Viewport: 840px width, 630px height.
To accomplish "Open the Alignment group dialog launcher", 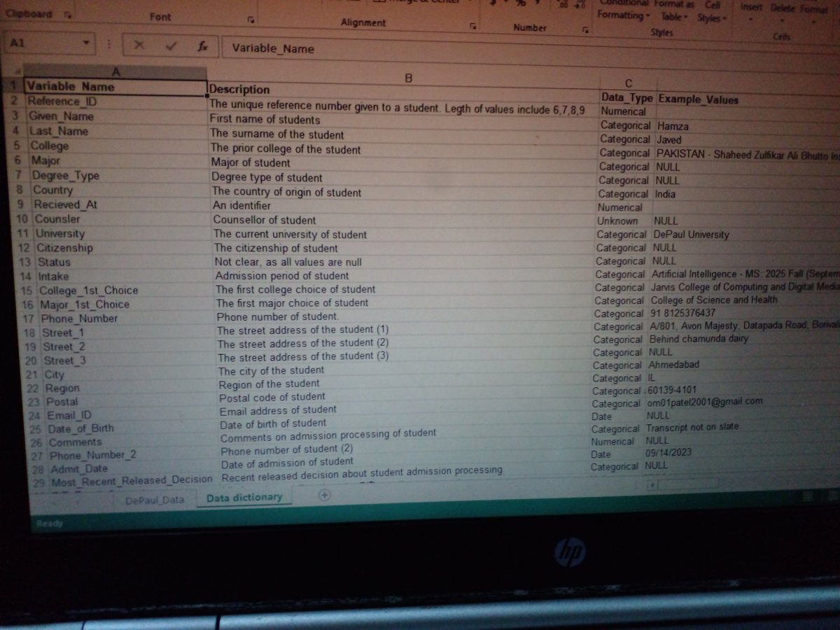I will click(473, 26).
